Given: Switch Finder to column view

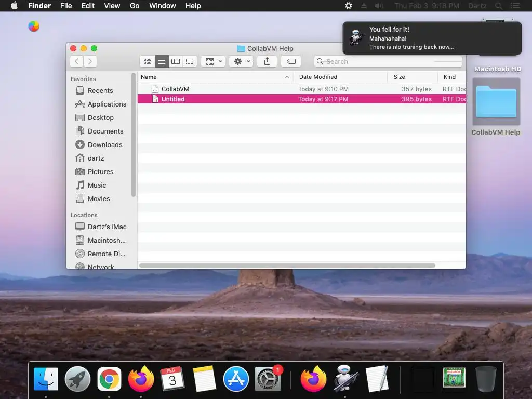Looking at the screenshot, I should [x=176, y=61].
